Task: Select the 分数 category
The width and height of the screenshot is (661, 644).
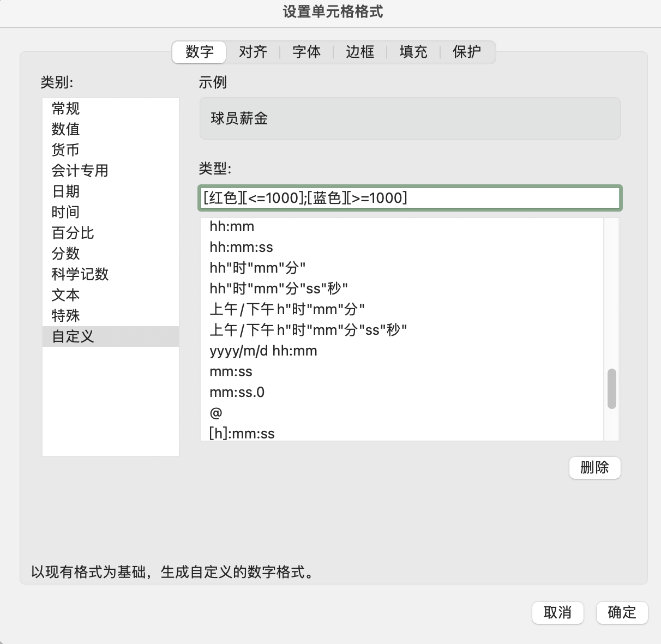Action: tap(111, 254)
